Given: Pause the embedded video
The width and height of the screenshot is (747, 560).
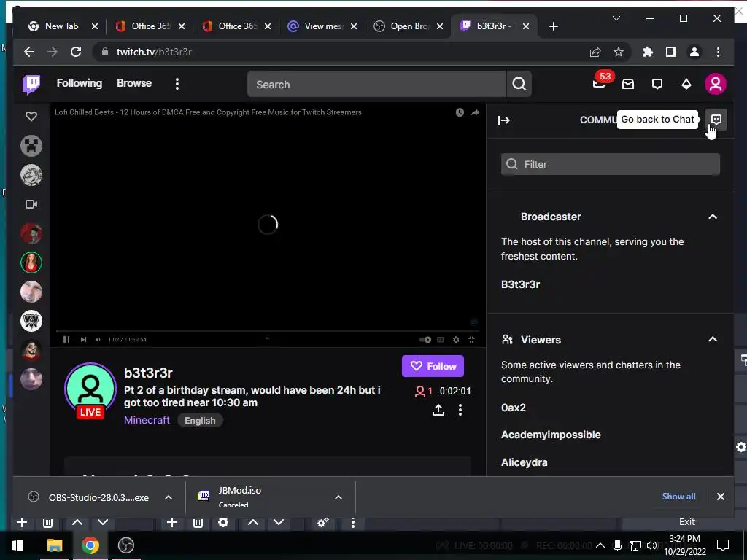Looking at the screenshot, I should tap(66, 340).
